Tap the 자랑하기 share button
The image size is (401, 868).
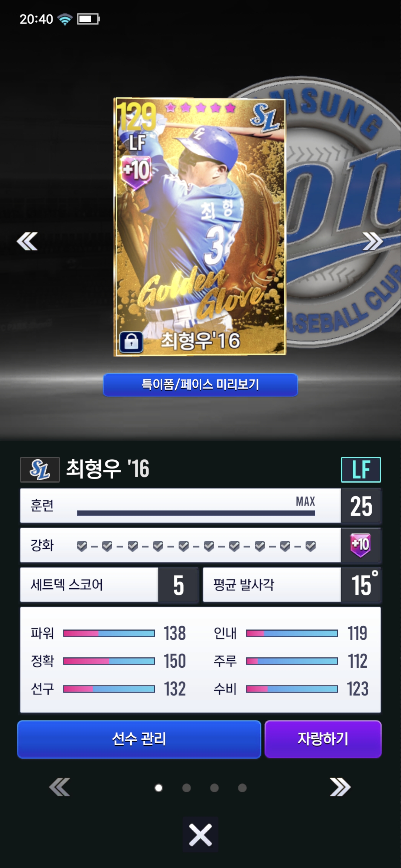[x=323, y=739]
